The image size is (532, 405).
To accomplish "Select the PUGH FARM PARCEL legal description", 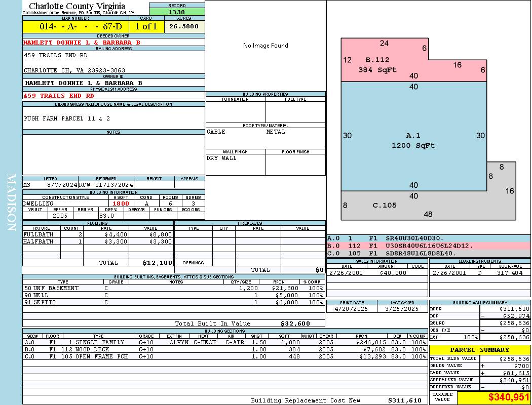I will click(x=67, y=118).
